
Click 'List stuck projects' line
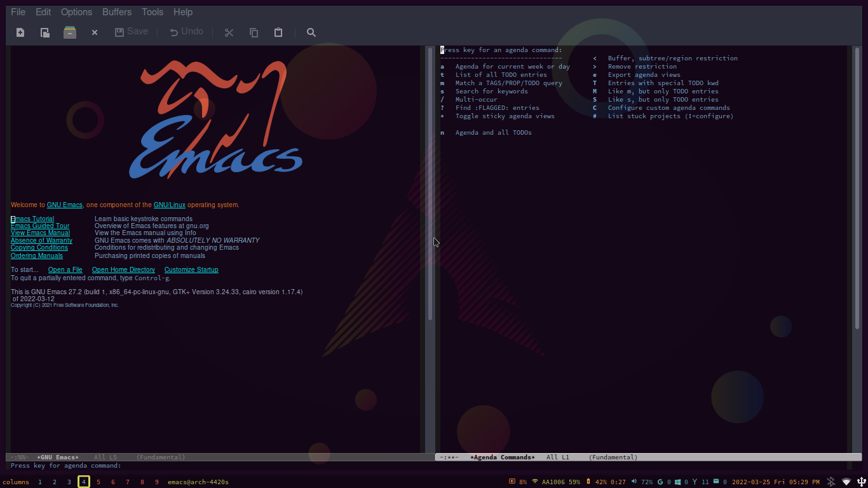(671, 116)
